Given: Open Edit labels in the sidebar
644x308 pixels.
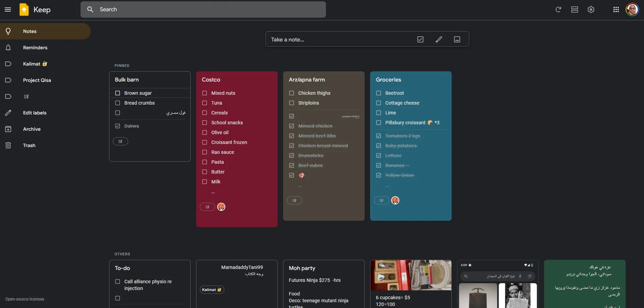Looking at the screenshot, I should [45, 113].
